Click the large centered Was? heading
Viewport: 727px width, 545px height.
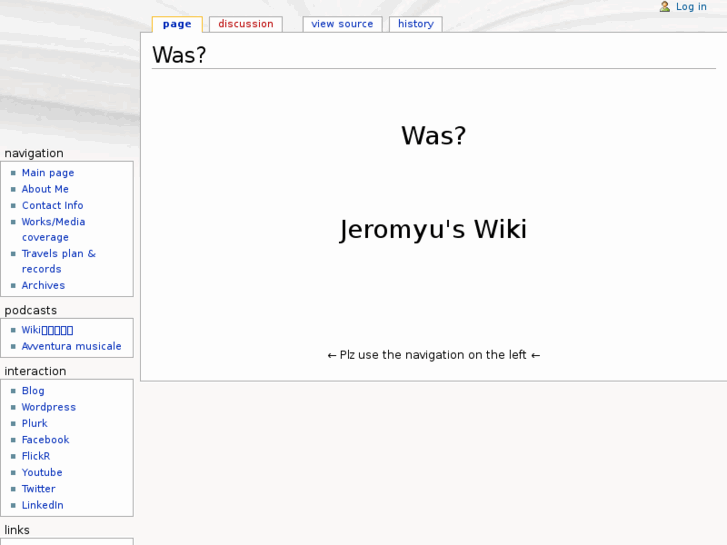click(434, 136)
